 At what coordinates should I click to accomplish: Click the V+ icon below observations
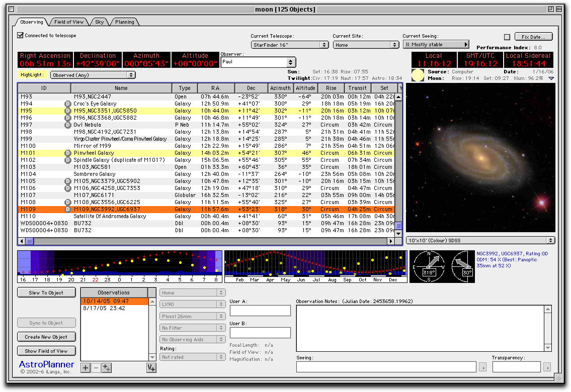[151, 368]
